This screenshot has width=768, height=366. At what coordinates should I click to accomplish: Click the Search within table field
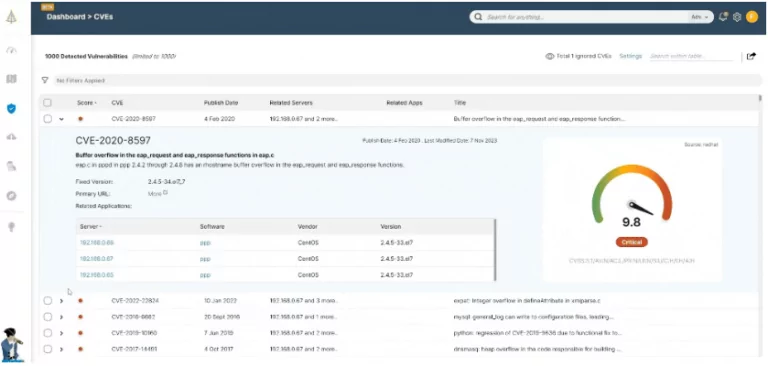[691, 56]
